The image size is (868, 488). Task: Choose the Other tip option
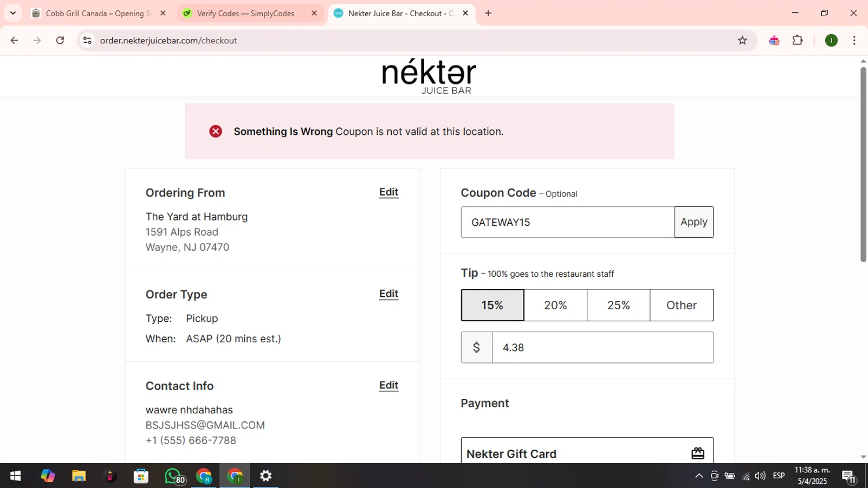(x=682, y=305)
